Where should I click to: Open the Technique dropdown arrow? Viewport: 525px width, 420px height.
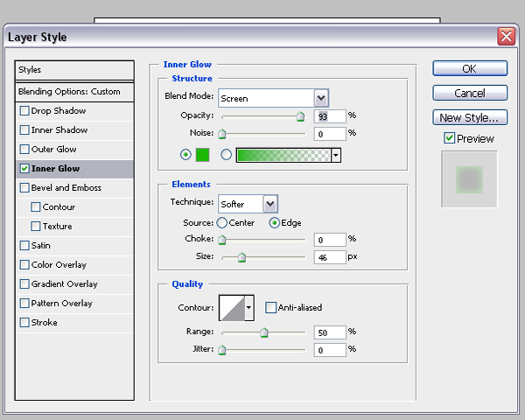coord(269,204)
